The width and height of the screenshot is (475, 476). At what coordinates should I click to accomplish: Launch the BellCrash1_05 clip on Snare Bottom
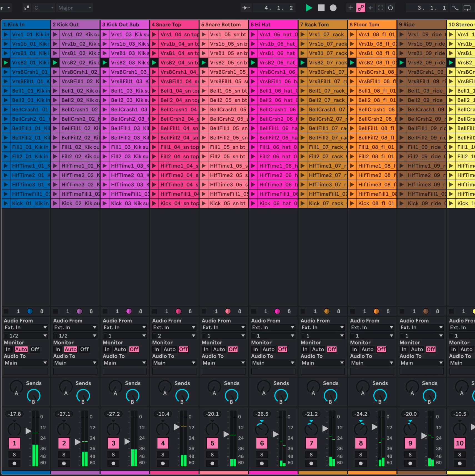tap(203, 110)
